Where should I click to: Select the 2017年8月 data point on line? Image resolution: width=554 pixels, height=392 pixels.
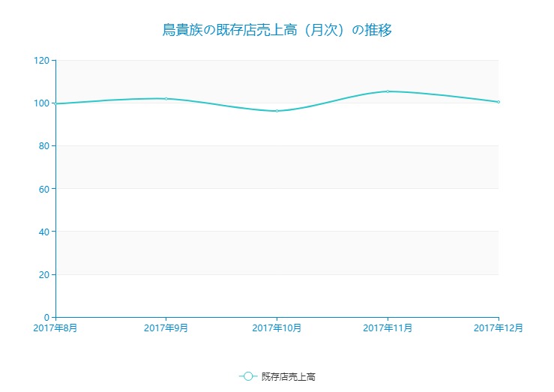point(56,103)
